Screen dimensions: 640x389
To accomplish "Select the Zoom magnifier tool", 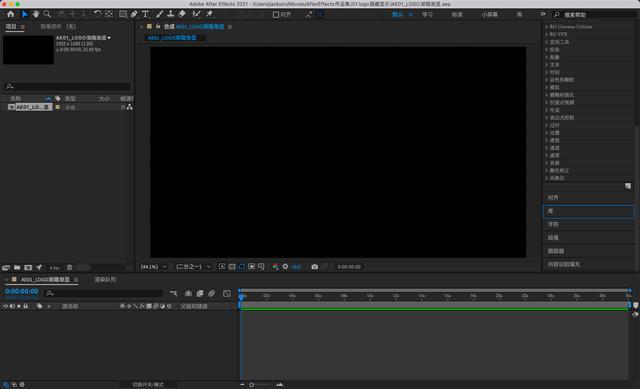I will pyautogui.click(x=47, y=14).
